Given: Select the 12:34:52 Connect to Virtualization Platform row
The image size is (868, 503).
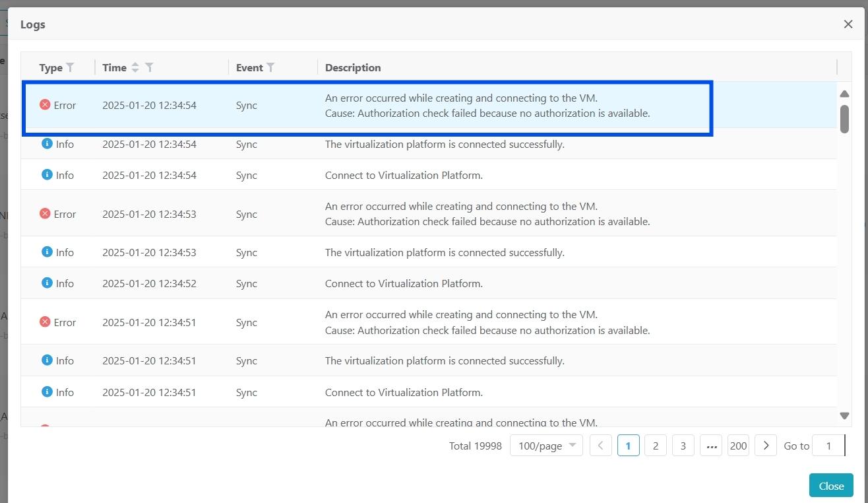Looking at the screenshot, I should [x=429, y=283].
